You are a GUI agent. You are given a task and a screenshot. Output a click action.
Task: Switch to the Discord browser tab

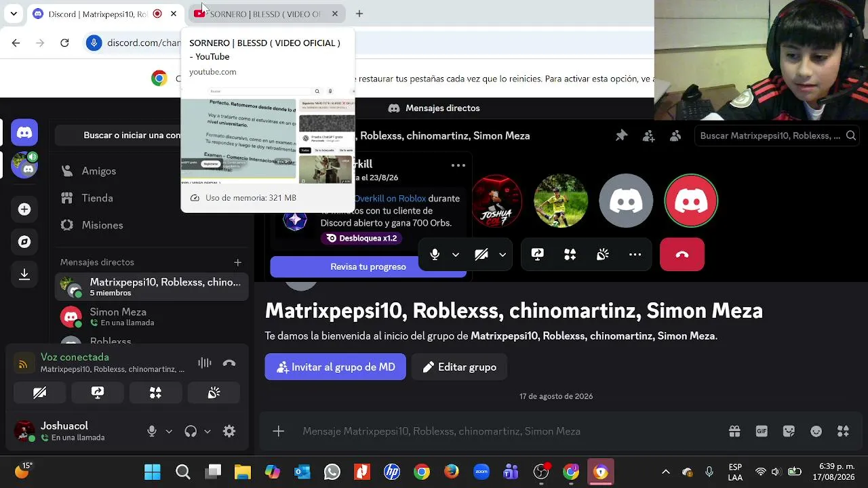coord(105,14)
